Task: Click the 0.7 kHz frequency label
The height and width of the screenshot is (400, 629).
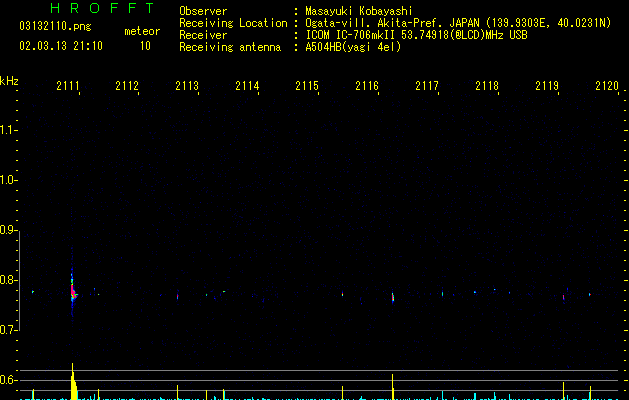Action: pyautogui.click(x=9, y=330)
